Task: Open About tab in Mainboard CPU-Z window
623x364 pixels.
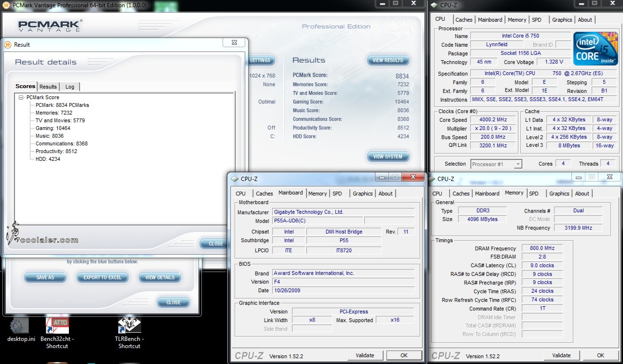Action: [385, 194]
